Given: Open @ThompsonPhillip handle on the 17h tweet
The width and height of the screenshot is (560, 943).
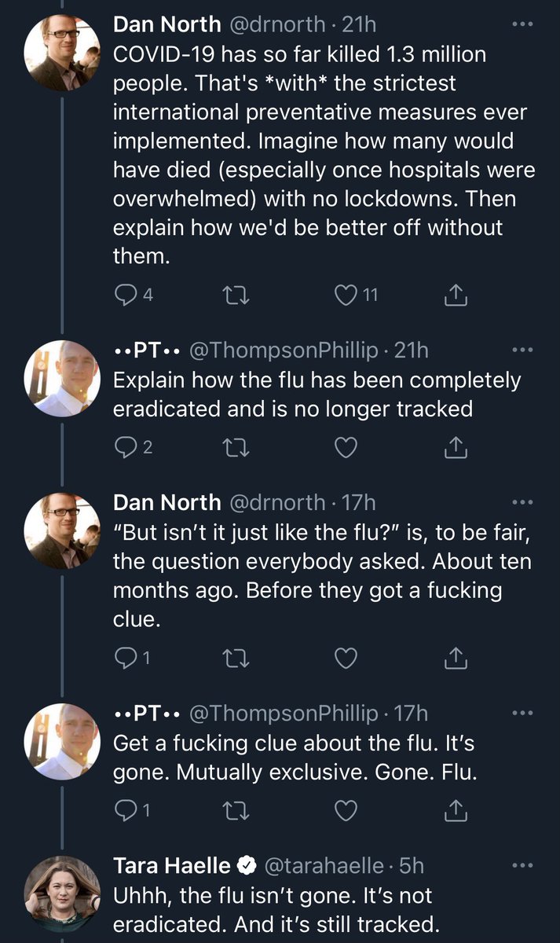Looking at the screenshot, I should tap(284, 714).
